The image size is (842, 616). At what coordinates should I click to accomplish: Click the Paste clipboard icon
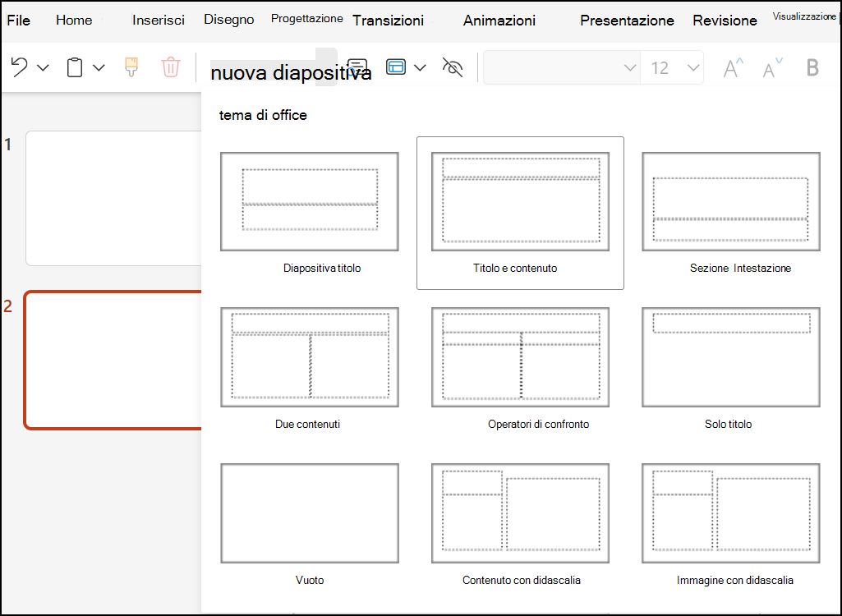click(75, 67)
